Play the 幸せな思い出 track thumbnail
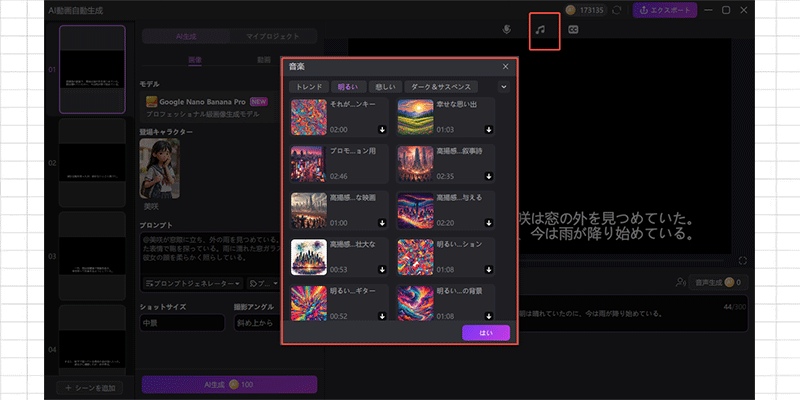The image size is (800, 400). 415,117
